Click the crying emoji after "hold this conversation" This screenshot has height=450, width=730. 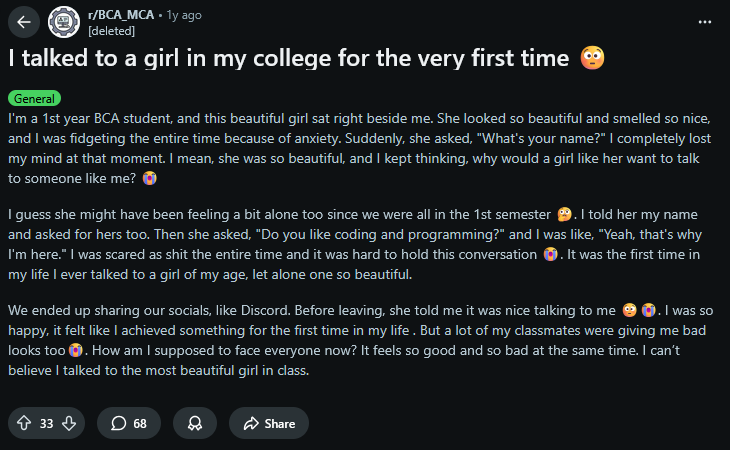click(550, 254)
